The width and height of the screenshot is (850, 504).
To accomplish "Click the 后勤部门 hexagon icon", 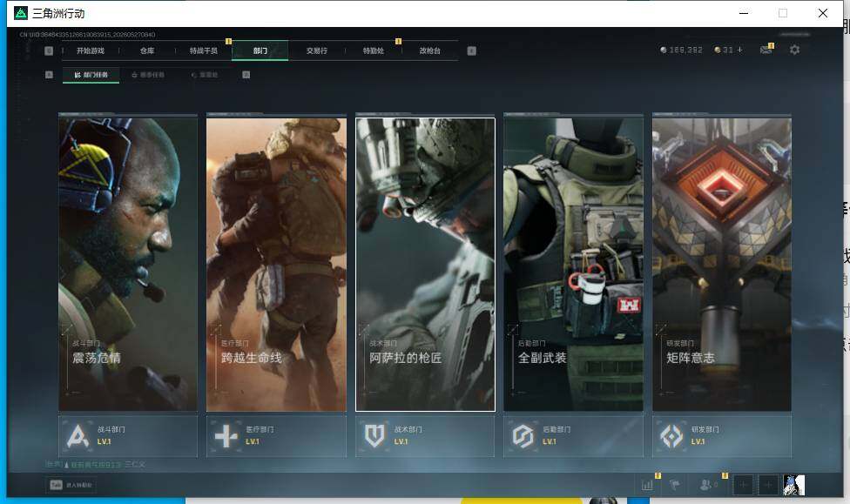I will (x=523, y=436).
